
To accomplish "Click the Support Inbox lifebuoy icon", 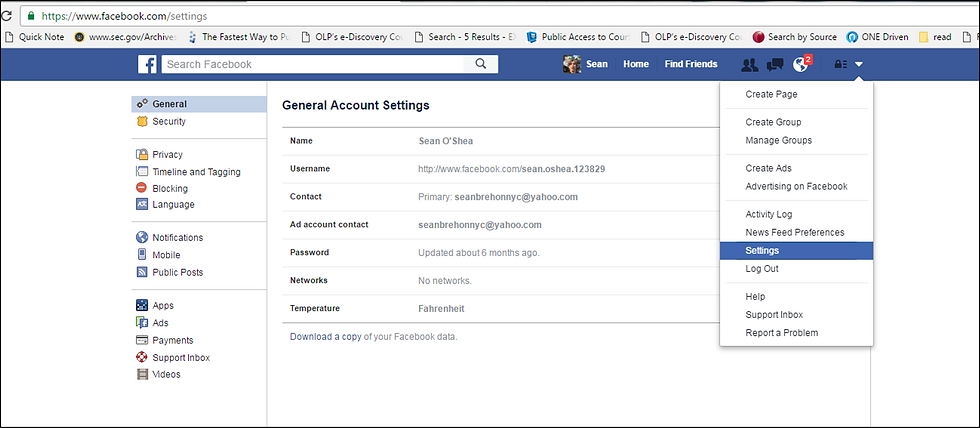I will [x=142, y=357].
